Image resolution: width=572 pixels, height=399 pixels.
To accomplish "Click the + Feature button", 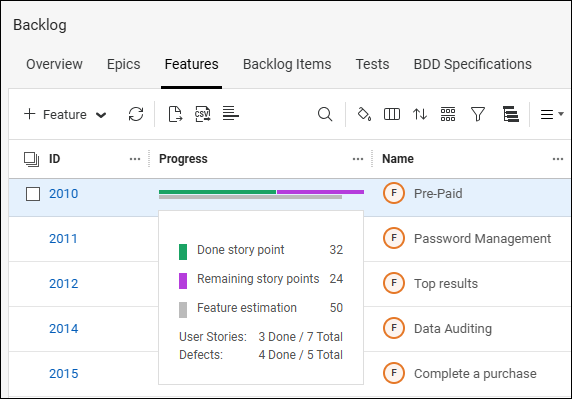I will [x=55, y=115].
